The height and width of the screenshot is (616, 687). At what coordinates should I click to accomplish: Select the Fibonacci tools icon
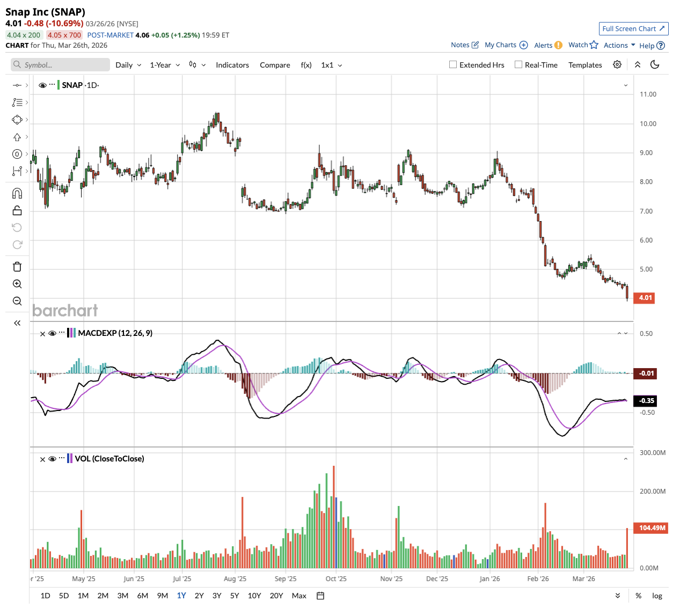[x=17, y=102]
